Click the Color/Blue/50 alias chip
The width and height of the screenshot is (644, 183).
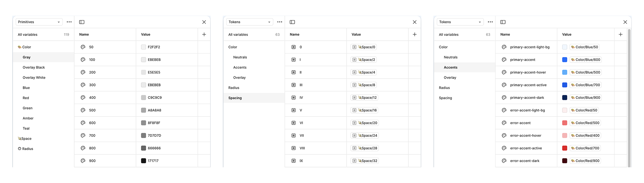tap(585, 47)
